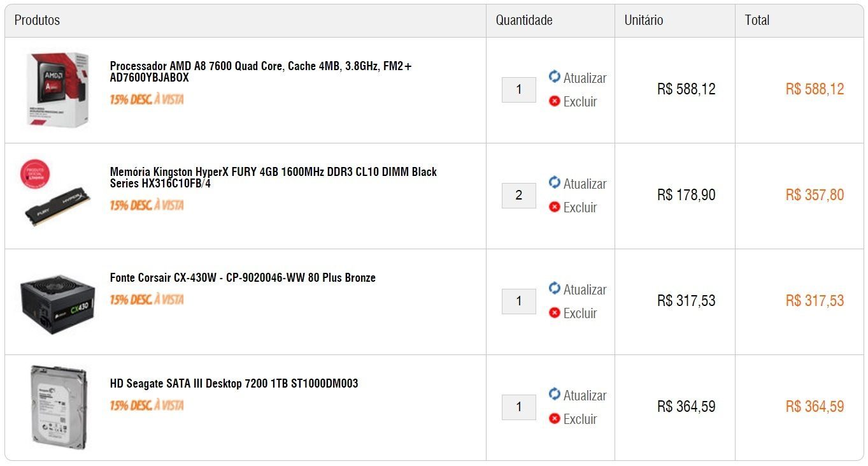Open Processador AMD A8 7600 Quad Core product title
Screen dimensions: 868x466
[x=261, y=71]
